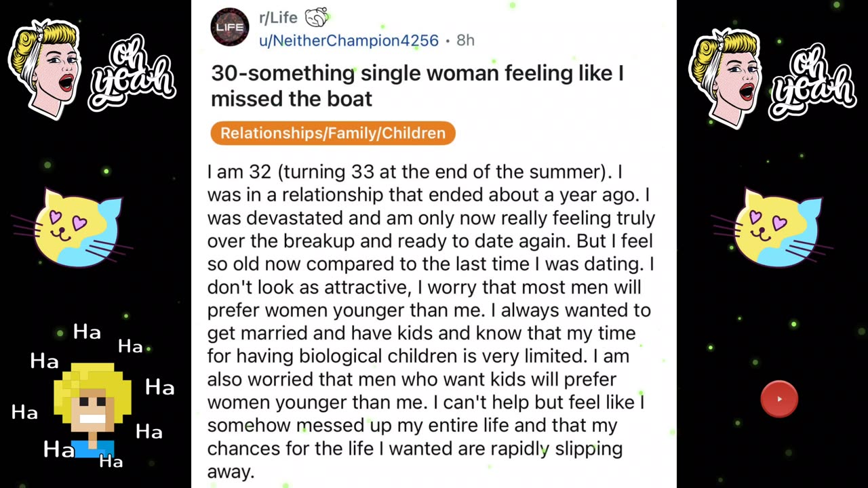The width and height of the screenshot is (868, 488).
Task: Click the topmost 'Ha' text
Action: point(87,332)
